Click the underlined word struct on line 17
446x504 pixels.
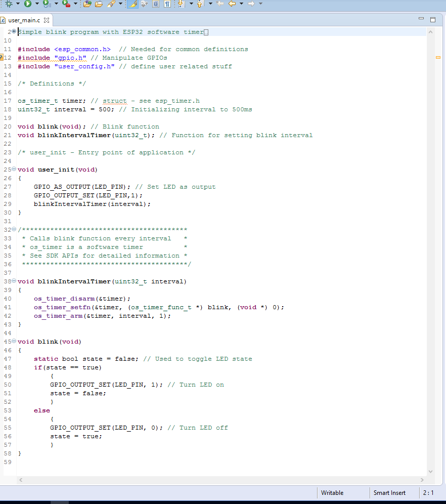115,101
